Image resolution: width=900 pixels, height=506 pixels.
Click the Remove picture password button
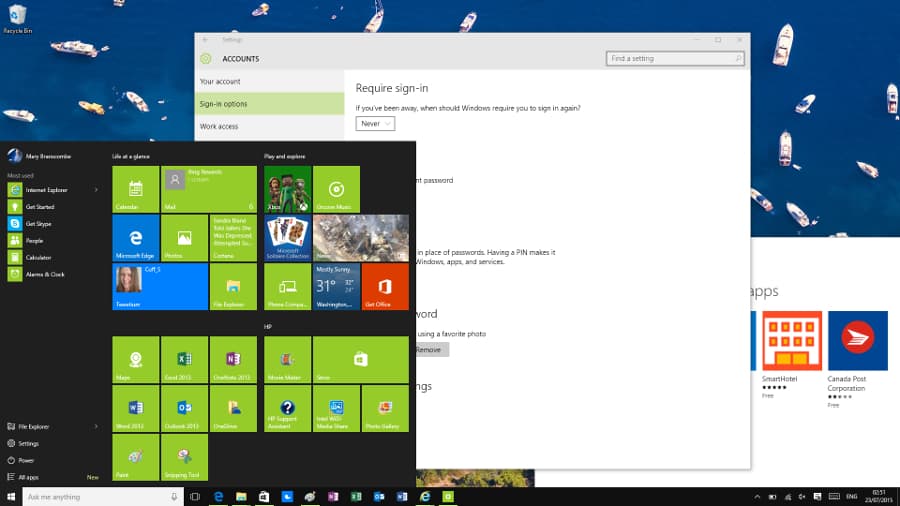point(429,349)
